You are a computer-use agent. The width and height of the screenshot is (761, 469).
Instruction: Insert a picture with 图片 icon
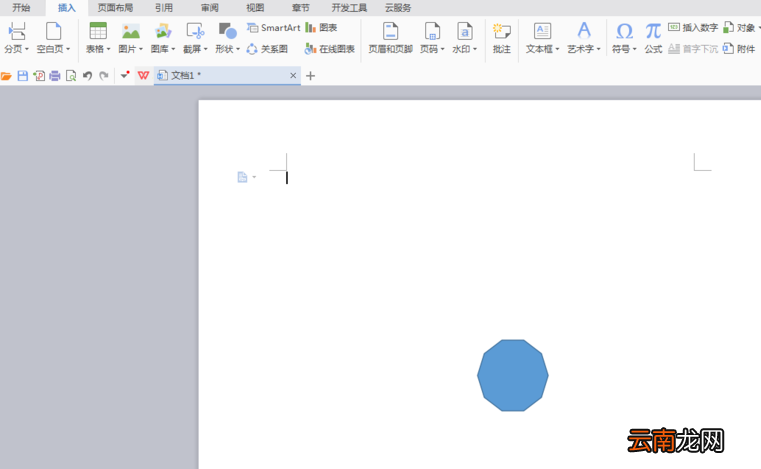[x=131, y=31]
